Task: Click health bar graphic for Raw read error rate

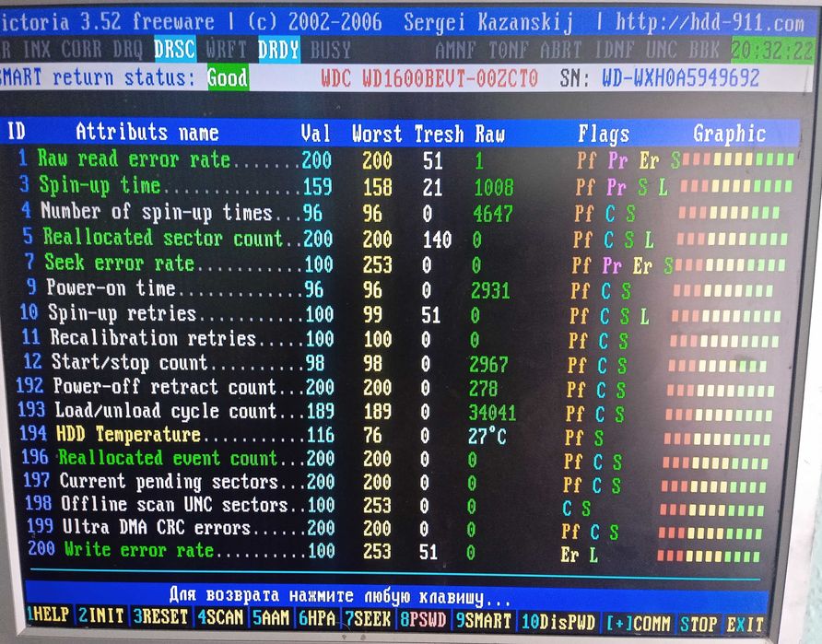Action: coord(738,159)
